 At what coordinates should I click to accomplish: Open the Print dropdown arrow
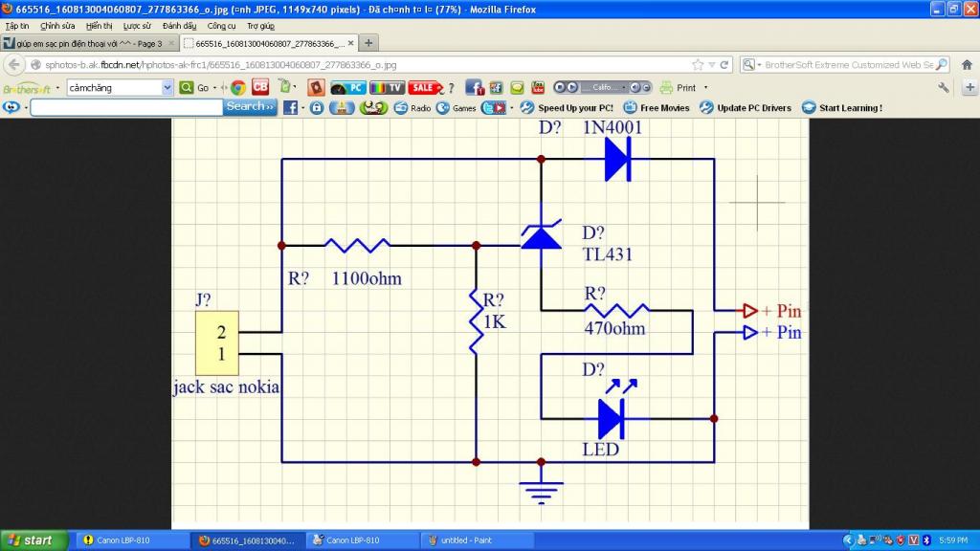pos(705,87)
